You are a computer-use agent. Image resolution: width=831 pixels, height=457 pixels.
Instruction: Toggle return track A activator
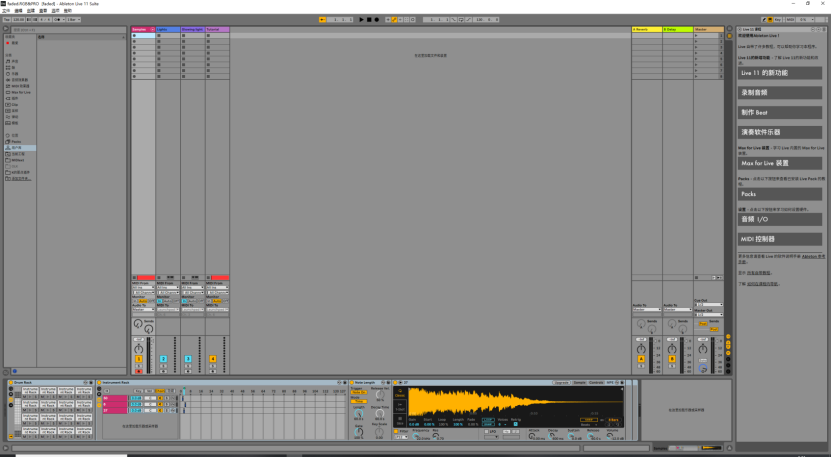tap(641, 359)
